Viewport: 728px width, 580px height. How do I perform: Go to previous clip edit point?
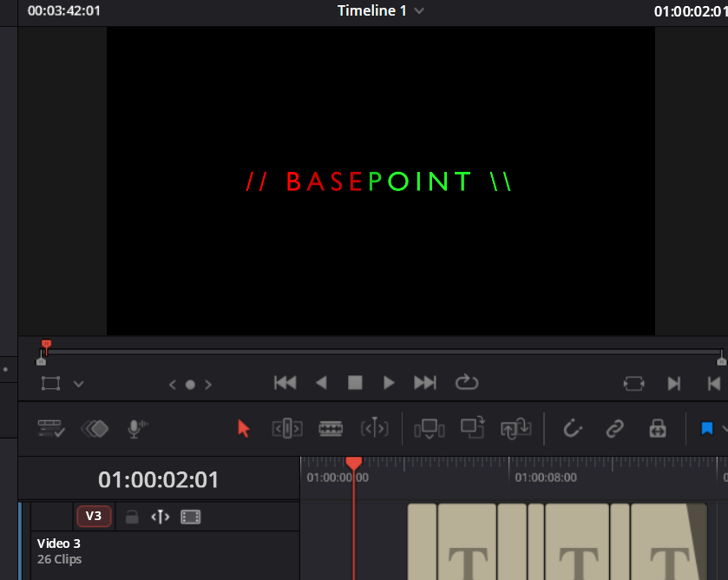[x=714, y=384]
